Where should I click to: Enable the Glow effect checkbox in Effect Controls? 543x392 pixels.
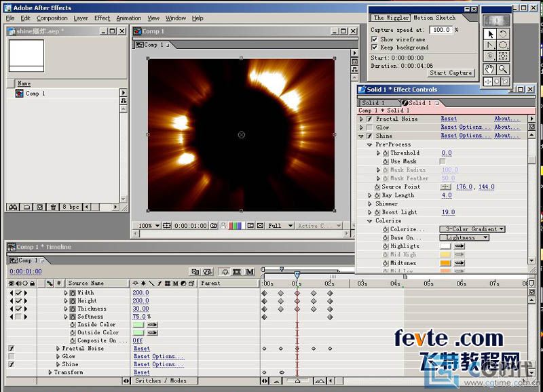point(369,128)
